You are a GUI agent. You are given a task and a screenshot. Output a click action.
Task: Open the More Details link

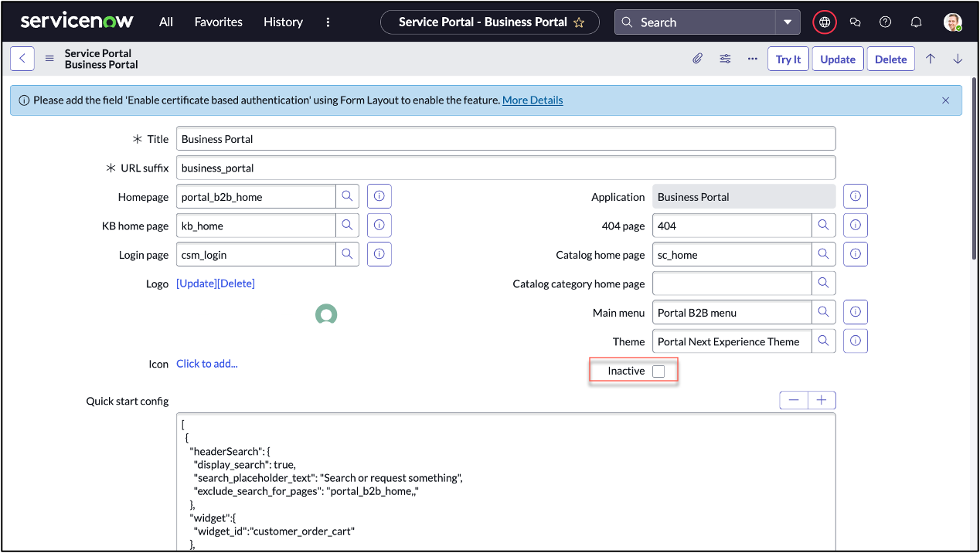coord(533,100)
